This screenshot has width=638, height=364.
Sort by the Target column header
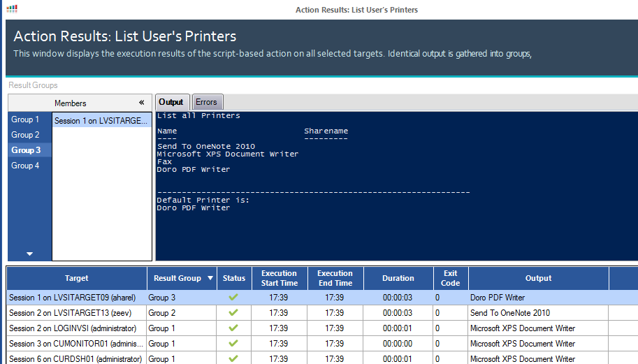tap(76, 278)
